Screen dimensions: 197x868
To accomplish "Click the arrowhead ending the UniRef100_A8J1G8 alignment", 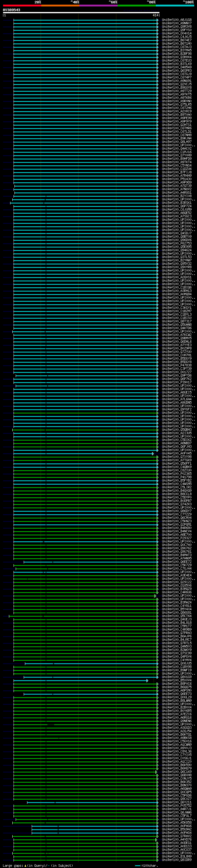I will point(157,20).
